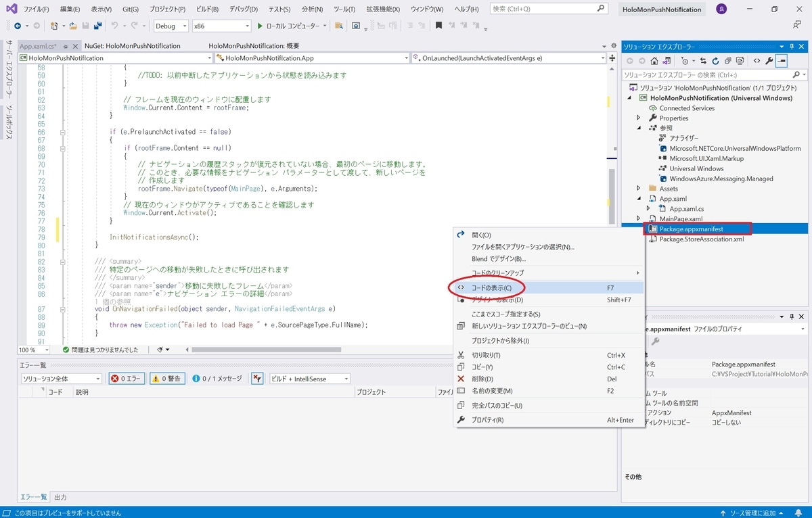
Task: Click Properties wrench in Solution Explorer toolbar
Action: pos(769,61)
